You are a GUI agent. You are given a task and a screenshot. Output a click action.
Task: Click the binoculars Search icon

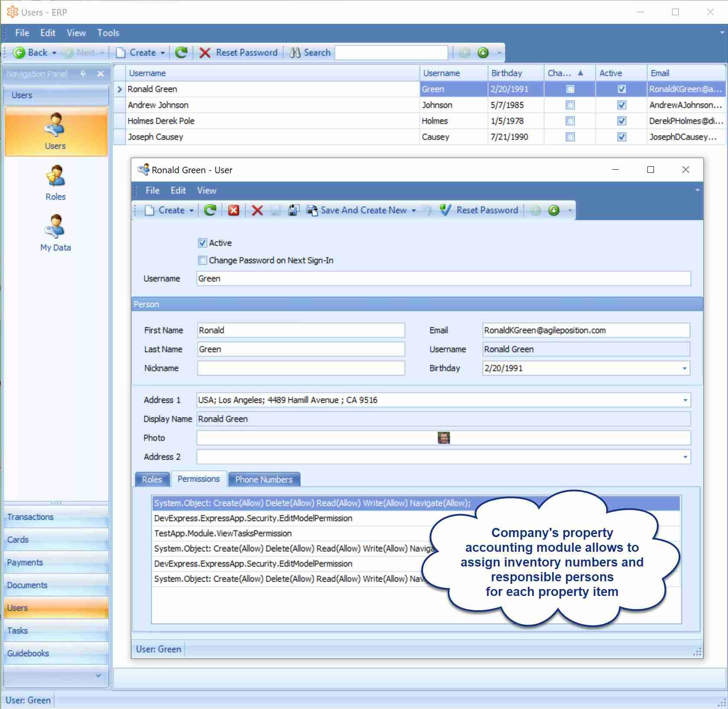click(x=295, y=53)
